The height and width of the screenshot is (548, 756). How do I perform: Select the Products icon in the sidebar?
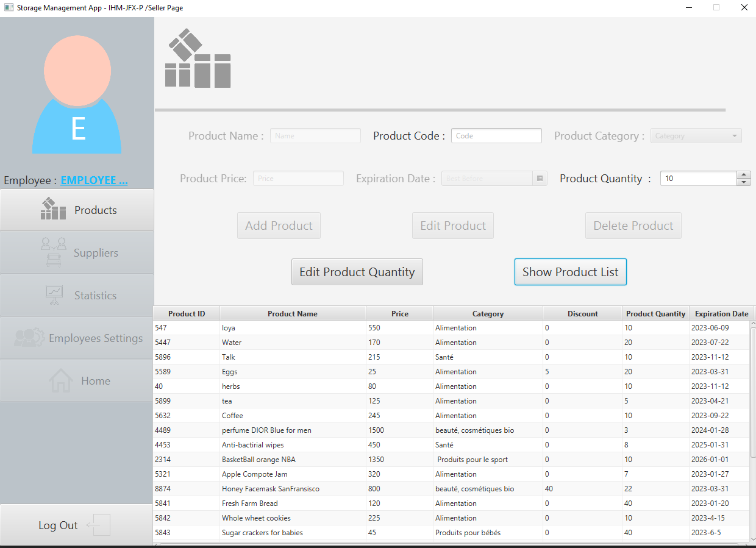click(52, 209)
